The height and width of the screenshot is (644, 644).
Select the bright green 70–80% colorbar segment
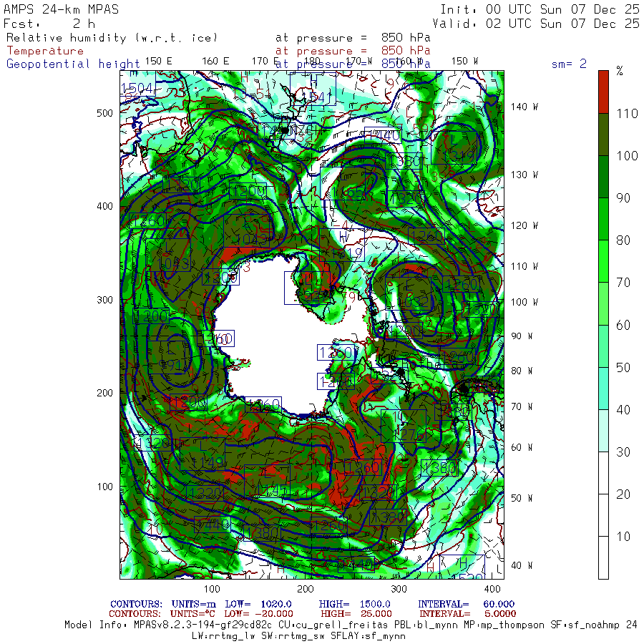(603, 261)
